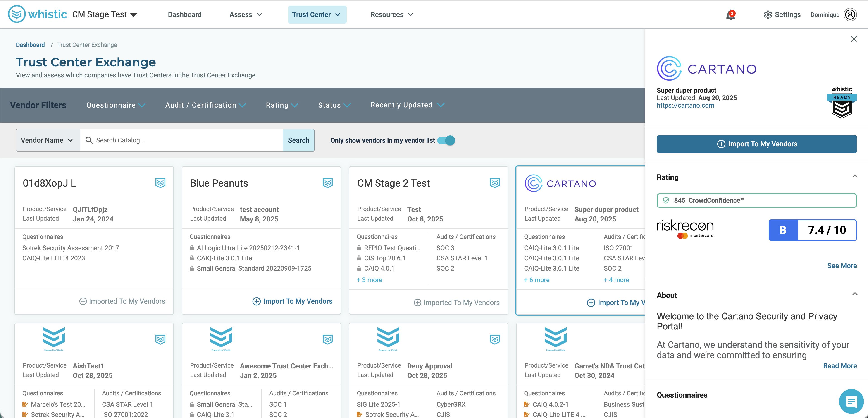The width and height of the screenshot is (868, 418).
Task: Click shield badge on 01d8XopJ L card
Action: point(160,183)
